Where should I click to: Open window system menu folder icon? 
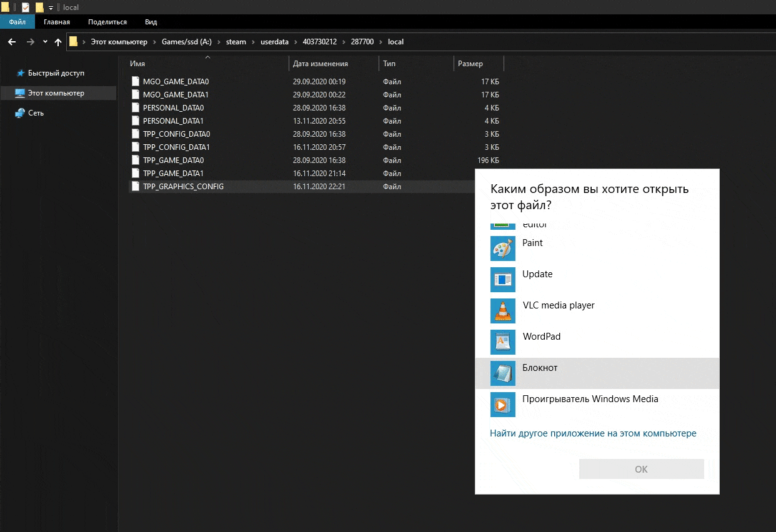pyautogui.click(x=5, y=7)
